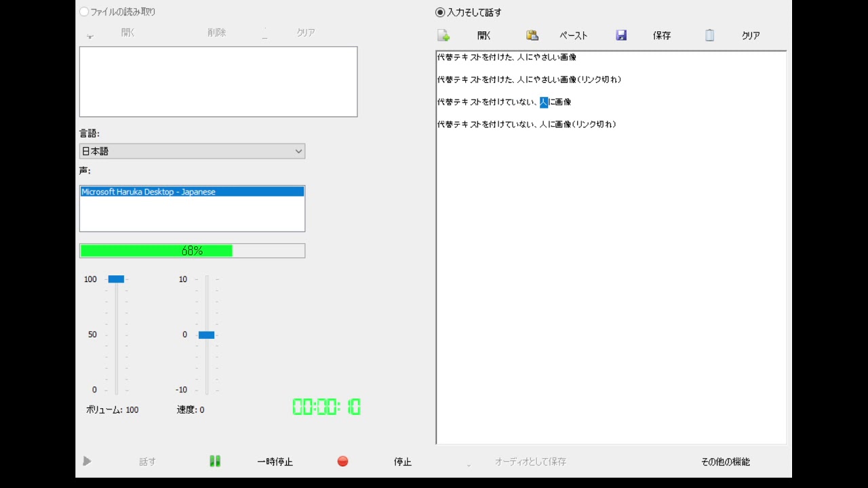Click the 停止 stop button
Viewport: 868px width, 488px height.
pyautogui.click(x=403, y=462)
